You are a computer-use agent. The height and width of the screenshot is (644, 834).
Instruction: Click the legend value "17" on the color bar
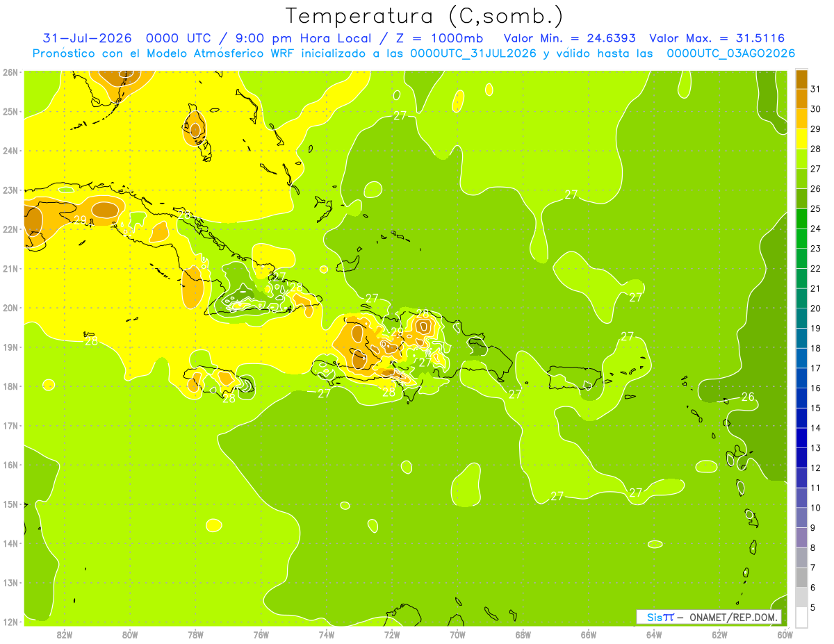pos(816,368)
